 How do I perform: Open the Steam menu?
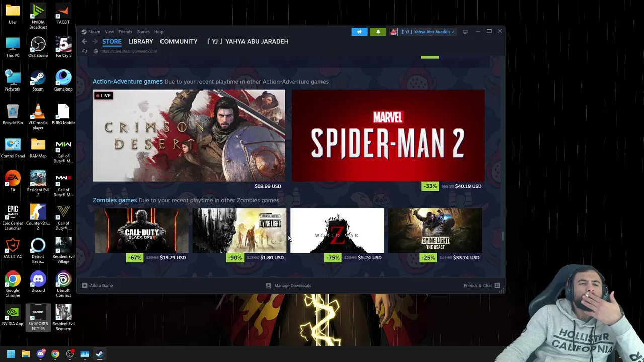point(94,32)
